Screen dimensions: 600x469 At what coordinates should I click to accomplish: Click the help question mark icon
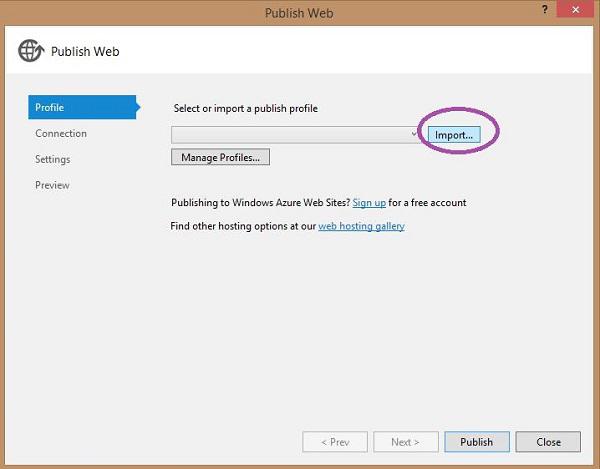click(x=545, y=10)
